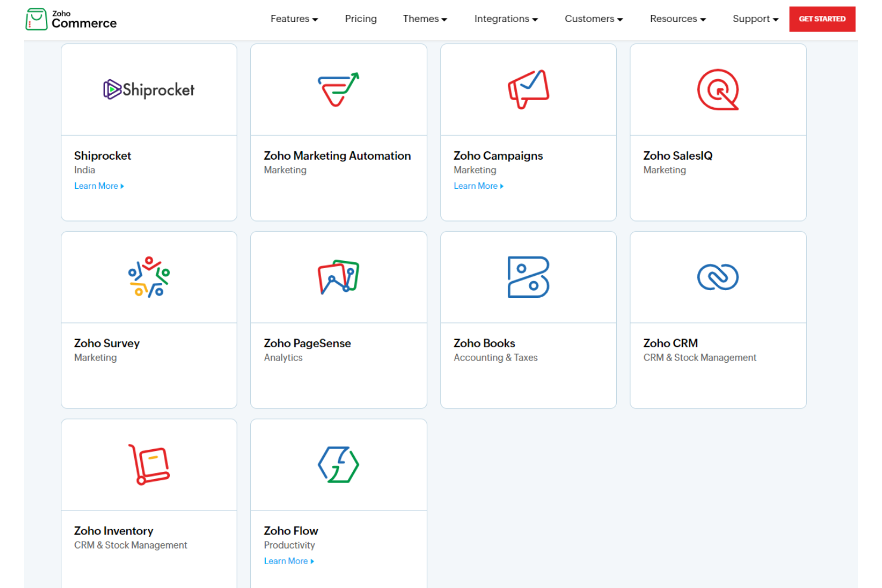This screenshot has width=882, height=588.
Task: Click the Shiprocket logo icon
Action: pyautogui.click(x=148, y=89)
